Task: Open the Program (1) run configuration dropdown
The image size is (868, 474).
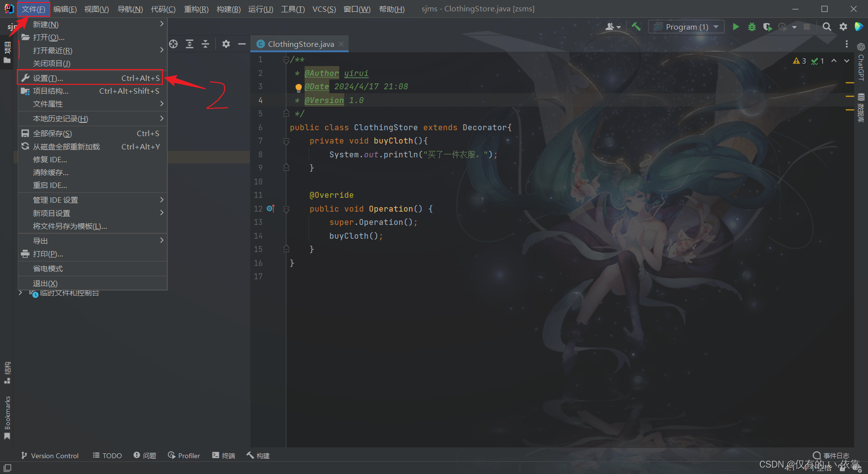Action: pos(686,27)
